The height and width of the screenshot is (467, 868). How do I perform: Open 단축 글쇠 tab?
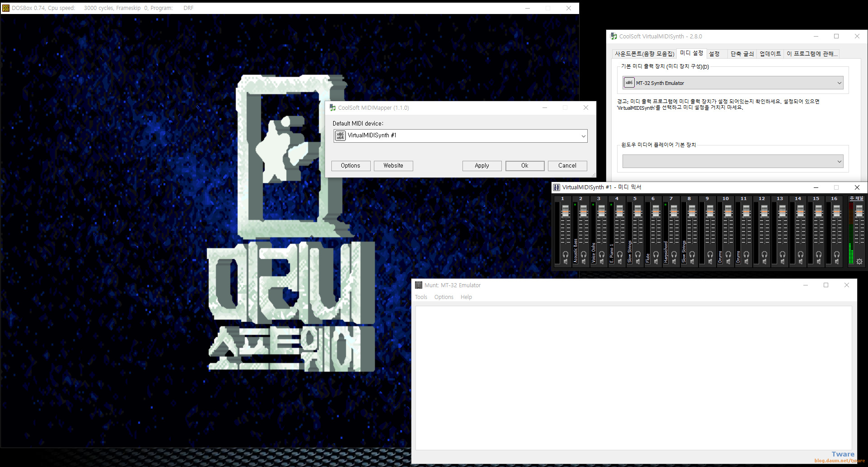pos(742,54)
